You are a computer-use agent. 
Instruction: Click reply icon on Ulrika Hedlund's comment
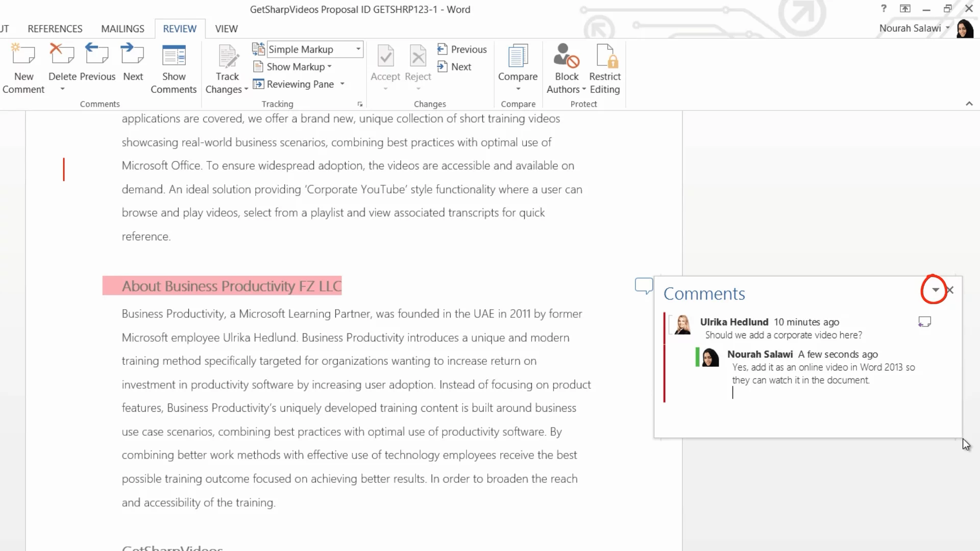coord(924,322)
